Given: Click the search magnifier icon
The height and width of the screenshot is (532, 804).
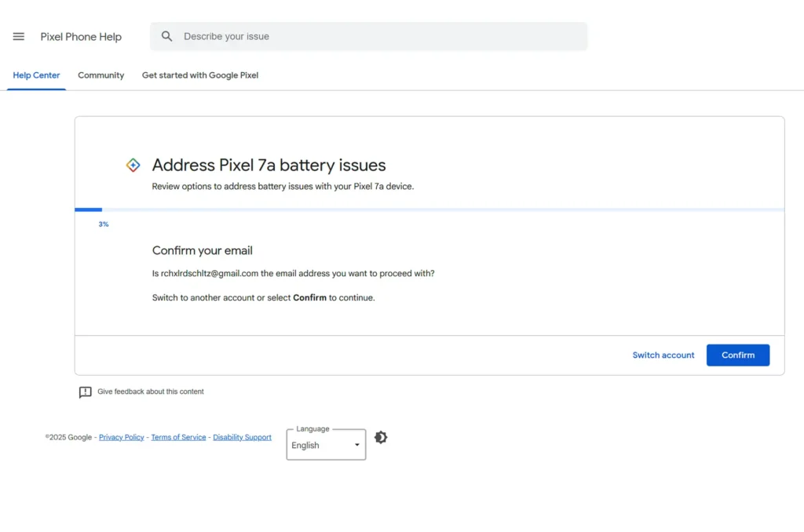Looking at the screenshot, I should (166, 36).
